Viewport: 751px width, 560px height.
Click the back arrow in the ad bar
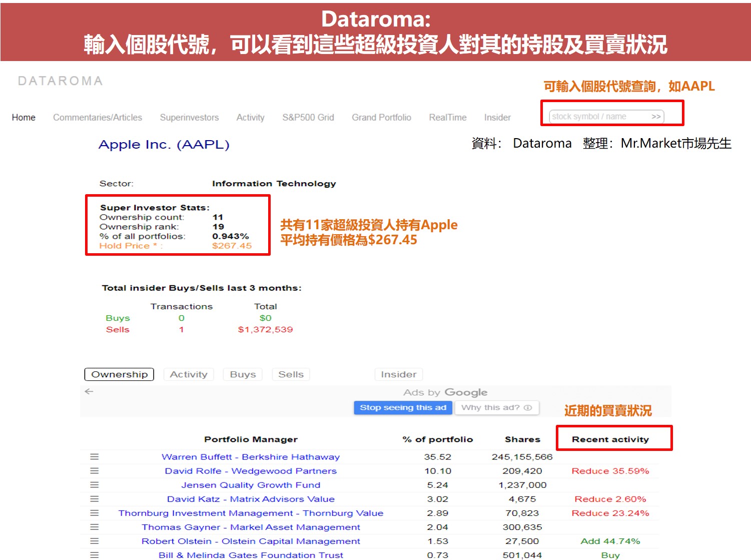click(x=89, y=391)
